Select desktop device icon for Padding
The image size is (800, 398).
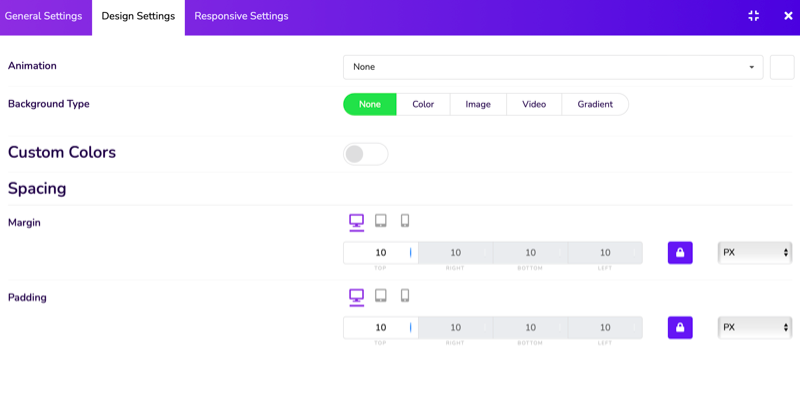click(357, 297)
